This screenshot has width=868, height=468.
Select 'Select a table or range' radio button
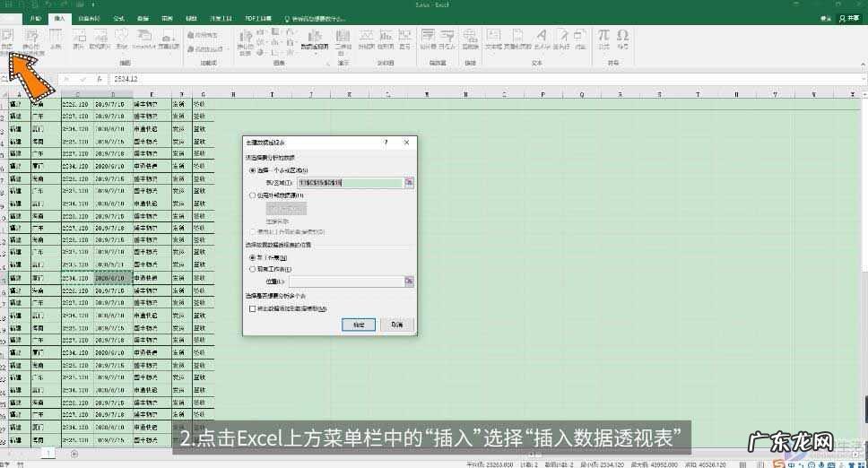tap(253, 170)
